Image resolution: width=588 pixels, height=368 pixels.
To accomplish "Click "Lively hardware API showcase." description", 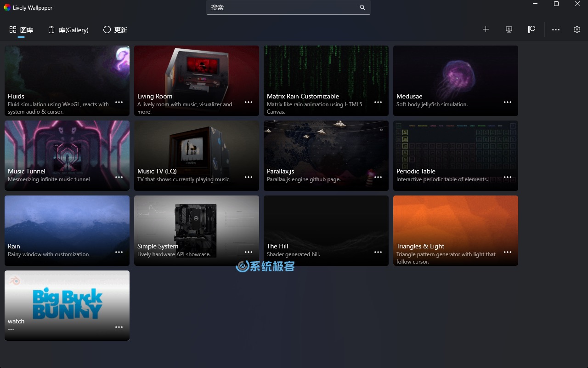I will click(x=174, y=254).
